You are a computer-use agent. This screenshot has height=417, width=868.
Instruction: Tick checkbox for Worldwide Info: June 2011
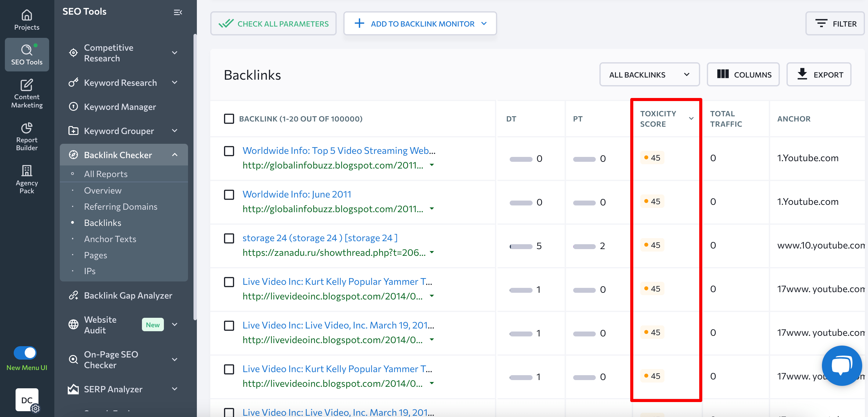(229, 194)
